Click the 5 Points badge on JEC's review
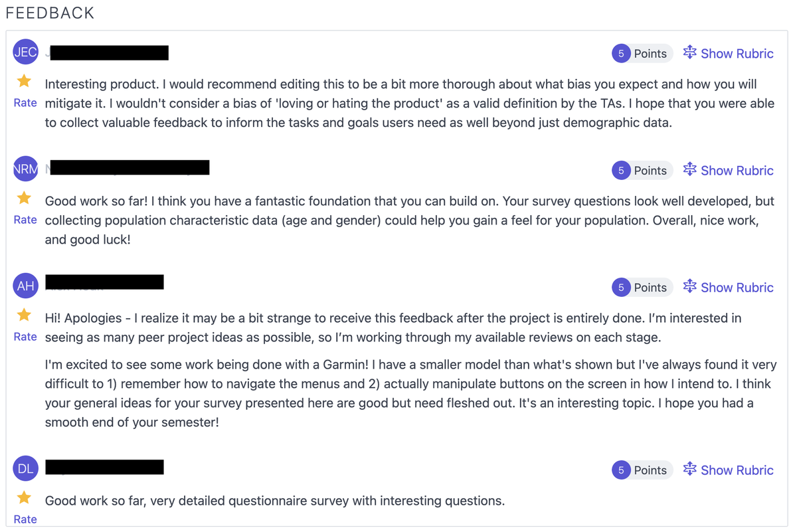The image size is (797, 532). point(642,54)
